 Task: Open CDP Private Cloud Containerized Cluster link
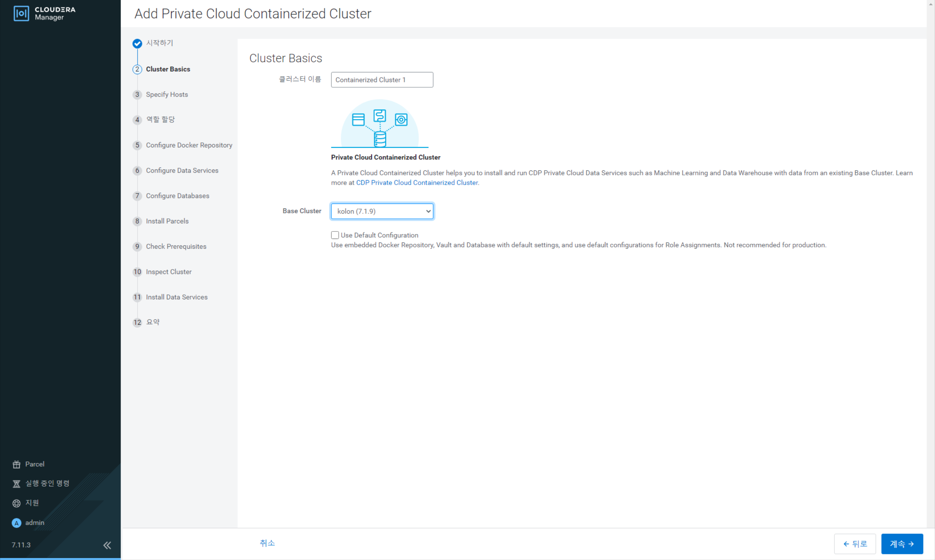tap(417, 183)
